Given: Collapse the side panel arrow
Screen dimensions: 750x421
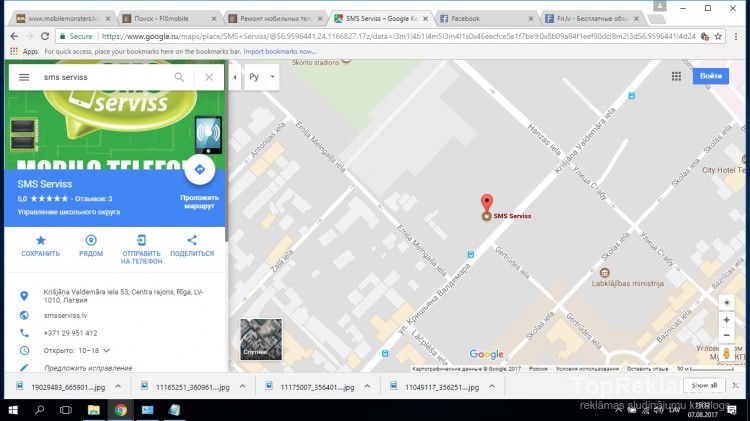Looking at the screenshot, I should pyautogui.click(x=234, y=77).
